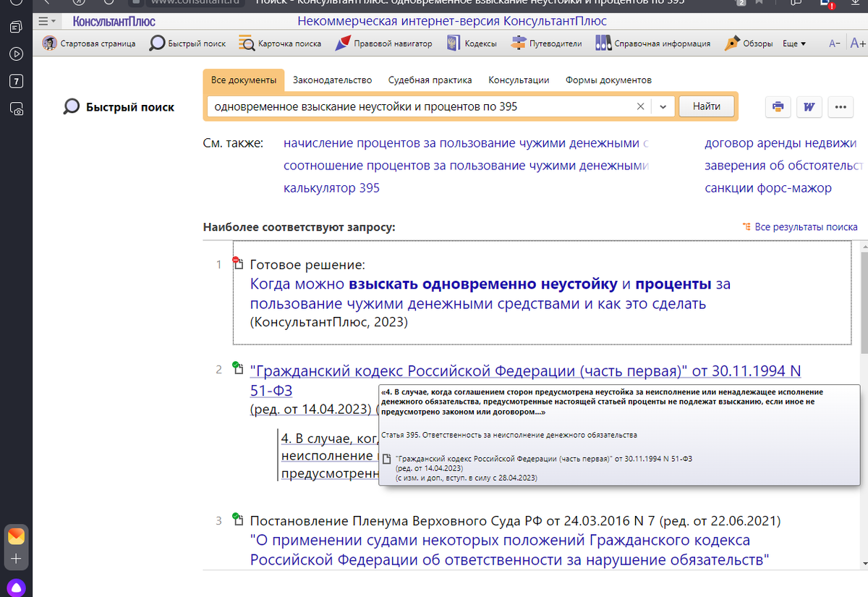The height and width of the screenshot is (597, 868).
Task: Click document icon beside result 3
Action: point(237,519)
